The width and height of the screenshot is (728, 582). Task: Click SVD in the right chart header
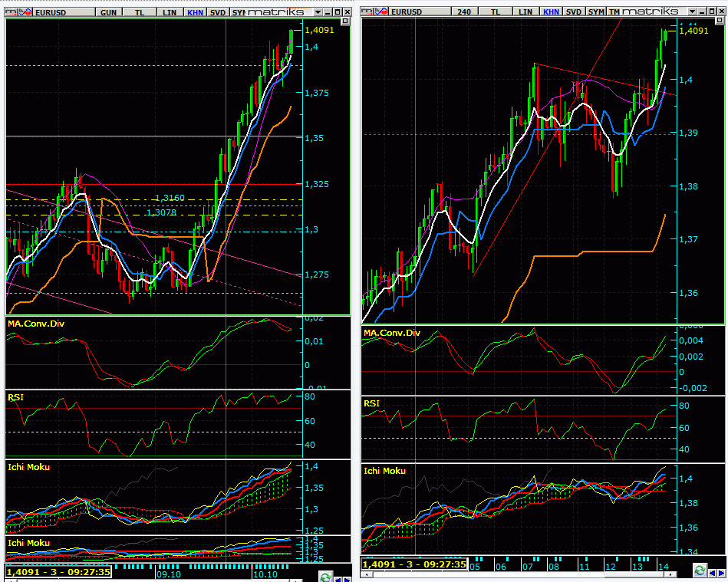click(x=574, y=12)
